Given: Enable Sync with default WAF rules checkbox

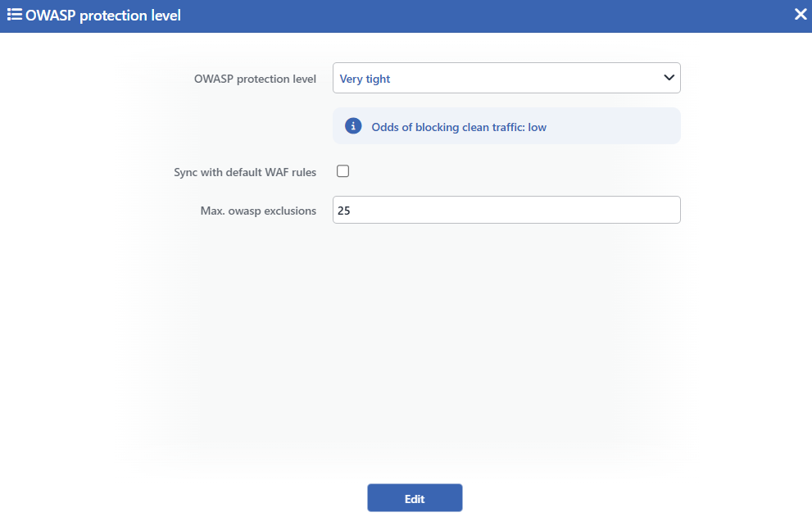Looking at the screenshot, I should (342, 171).
